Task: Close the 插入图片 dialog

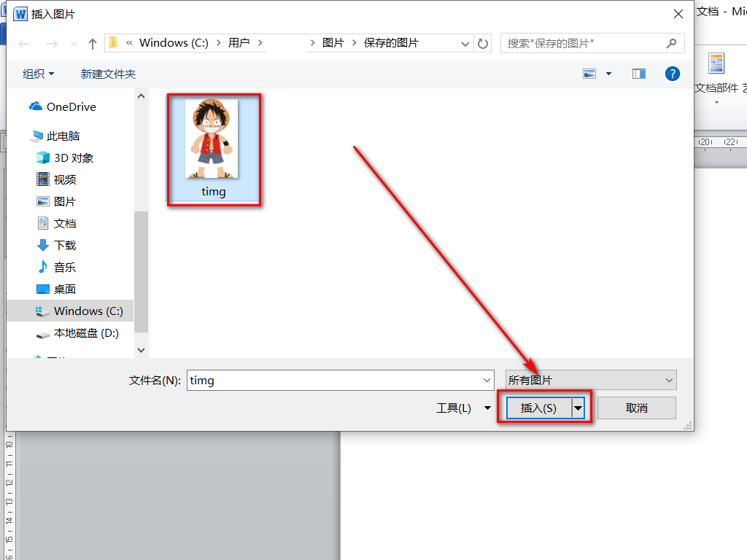Action: tap(678, 15)
